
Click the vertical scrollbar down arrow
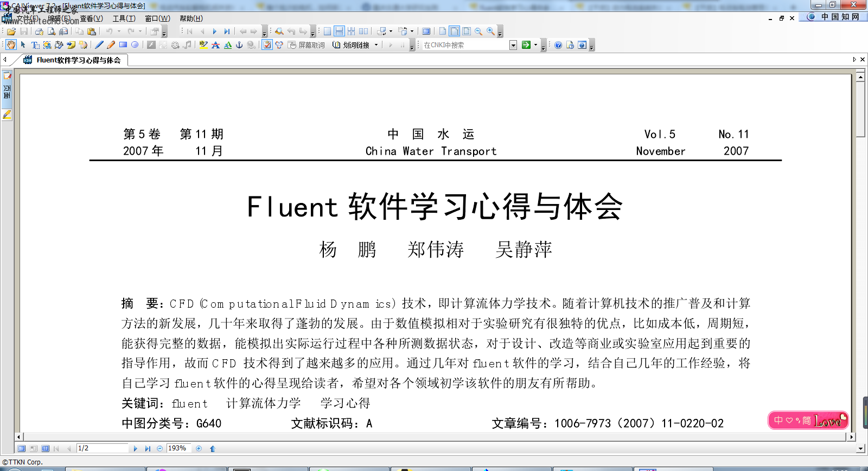[x=860, y=449]
